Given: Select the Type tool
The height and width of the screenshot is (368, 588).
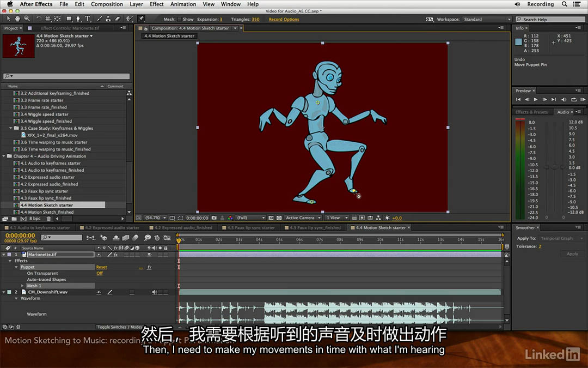Looking at the screenshot, I should pos(87,19).
